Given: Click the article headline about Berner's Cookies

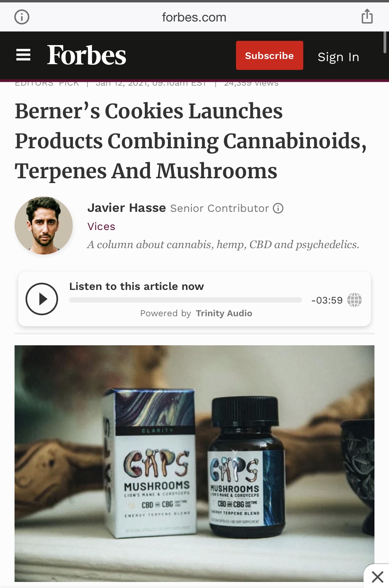Looking at the screenshot, I should (191, 141).
